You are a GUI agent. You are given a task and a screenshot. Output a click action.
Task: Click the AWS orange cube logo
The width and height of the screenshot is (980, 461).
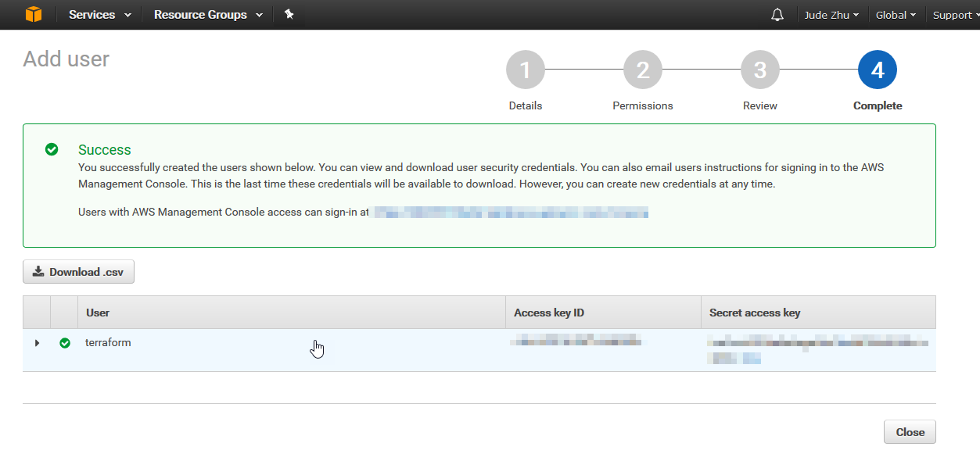coord(33,15)
